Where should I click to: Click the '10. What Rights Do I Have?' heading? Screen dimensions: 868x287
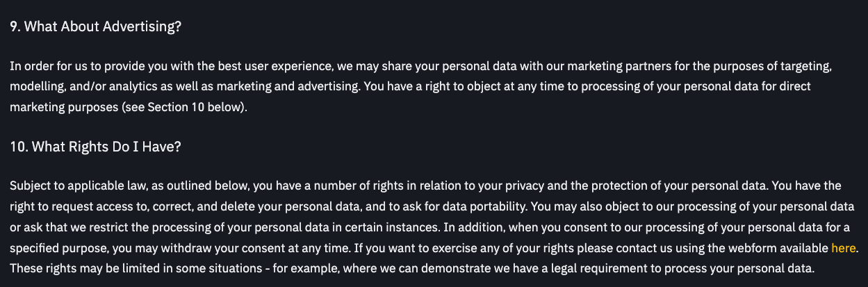(95, 147)
